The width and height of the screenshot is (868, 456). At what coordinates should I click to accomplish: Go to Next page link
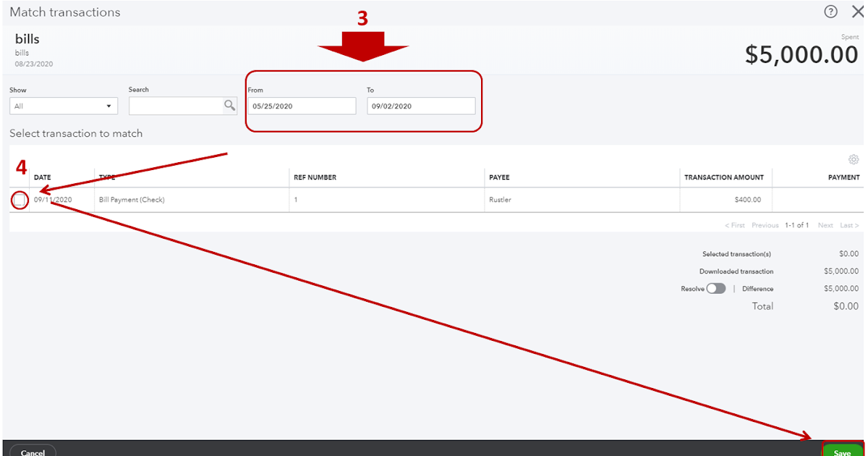[x=825, y=226]
